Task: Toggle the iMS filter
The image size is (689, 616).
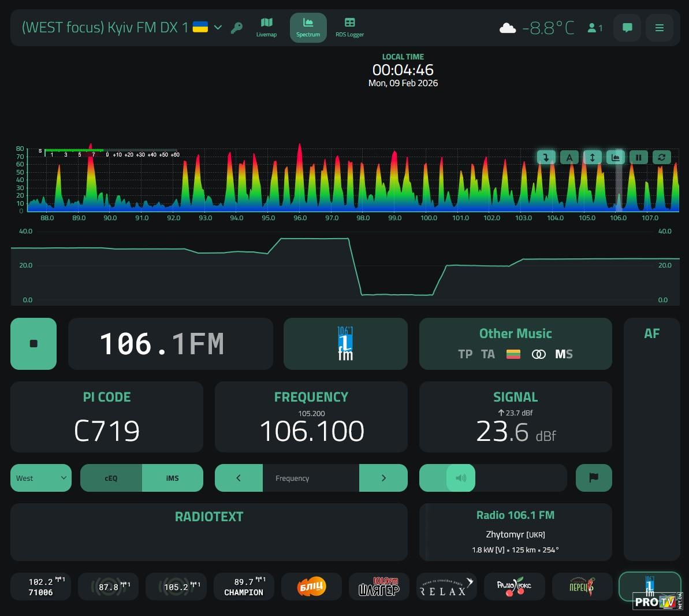Action: [172, 478]
